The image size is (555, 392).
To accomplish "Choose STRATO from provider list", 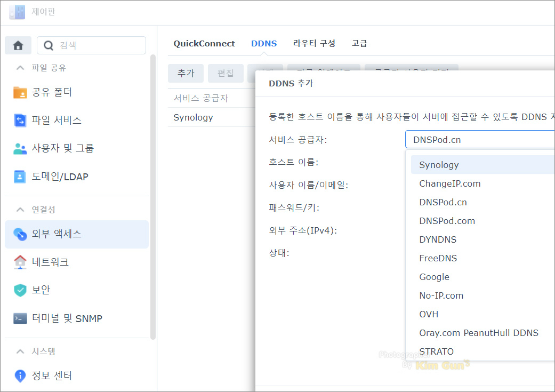I will (483, 351).
